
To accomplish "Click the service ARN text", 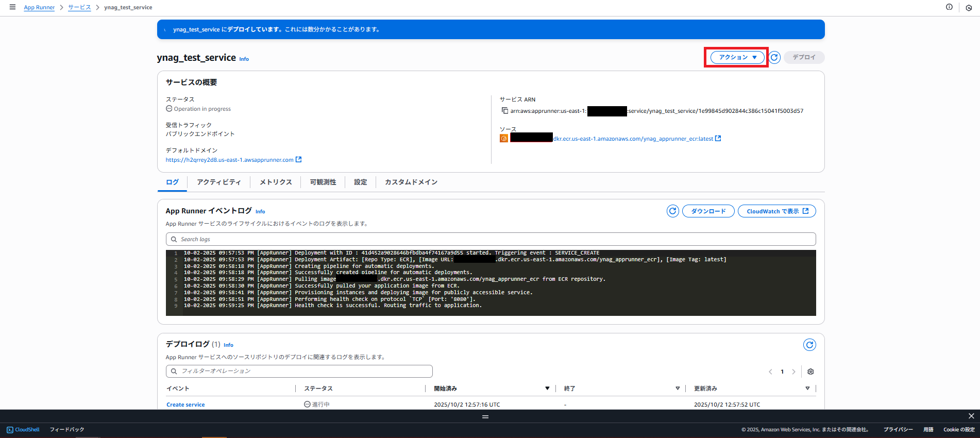I will pos(657,111).
